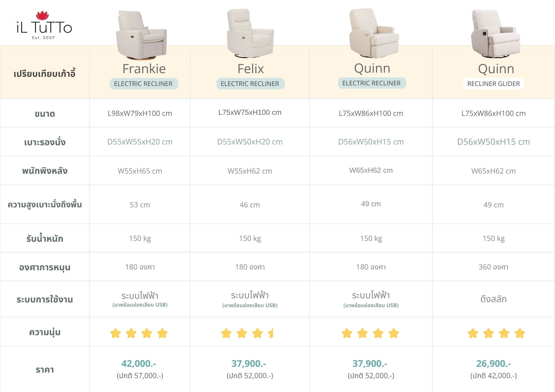Click the 360 องศา rotation value

click(493, 267)
